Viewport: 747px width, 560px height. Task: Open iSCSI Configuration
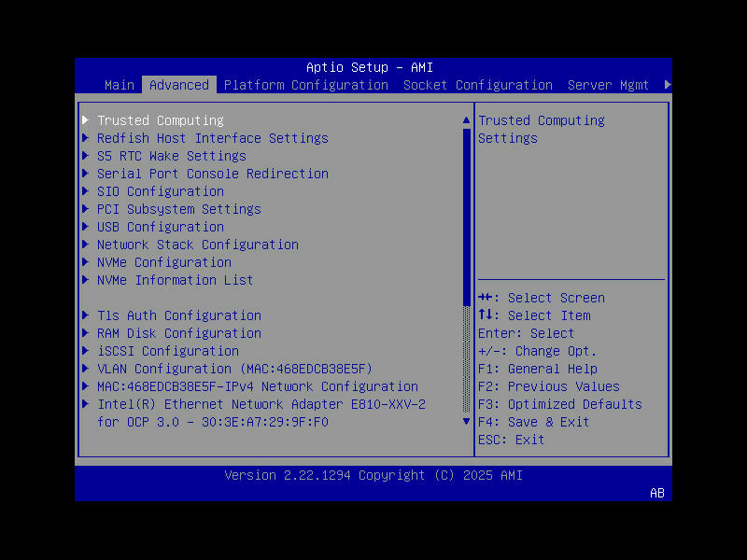167,350
